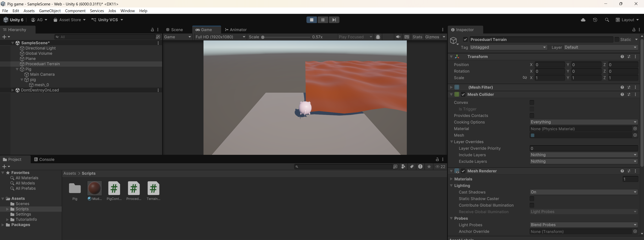Open the Transform component help icon

click(622, 57)
